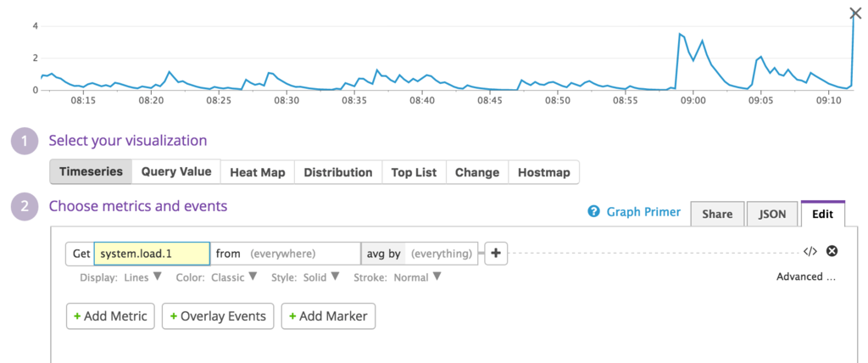The image size is (868, 363).
Task: Click the Graph Primer help question icon
Action: tap(594, 211)
